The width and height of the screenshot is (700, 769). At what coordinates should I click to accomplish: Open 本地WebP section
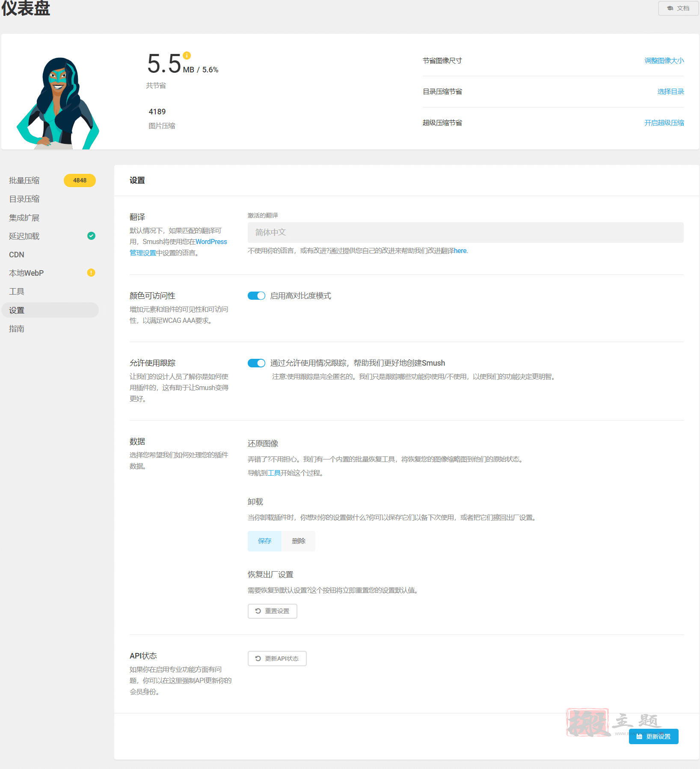27,273
